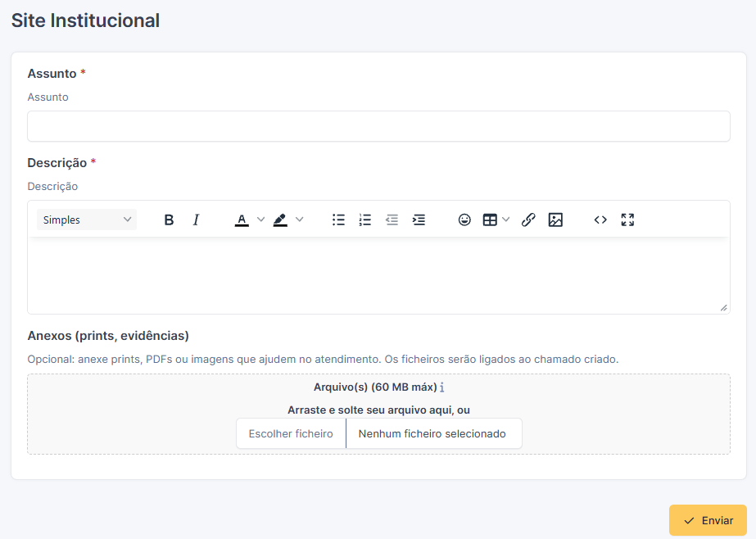756x539 pixels.
Task: Click the file size info icon
Action: (x=442, y=387)
